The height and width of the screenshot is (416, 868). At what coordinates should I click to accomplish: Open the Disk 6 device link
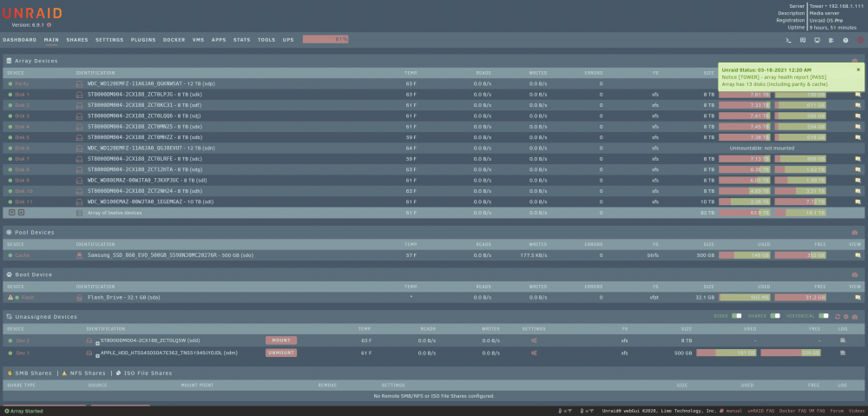(x=23, y=148)
